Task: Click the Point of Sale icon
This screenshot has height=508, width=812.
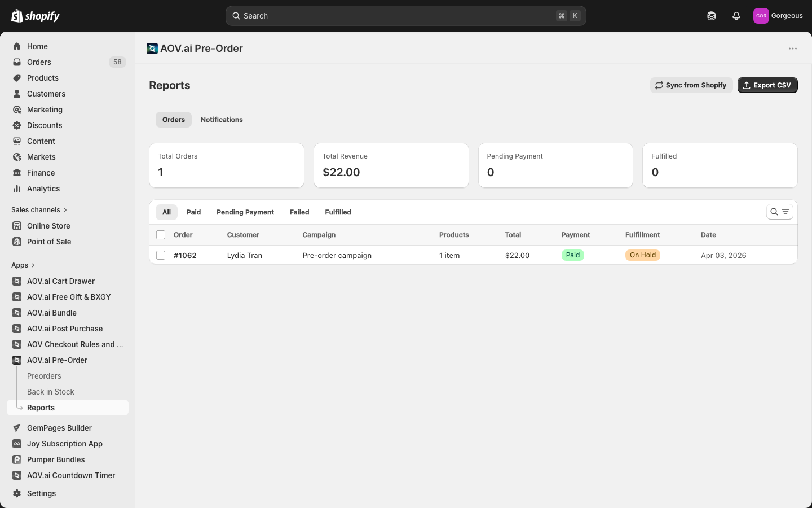Action: [x=17, y=242]
